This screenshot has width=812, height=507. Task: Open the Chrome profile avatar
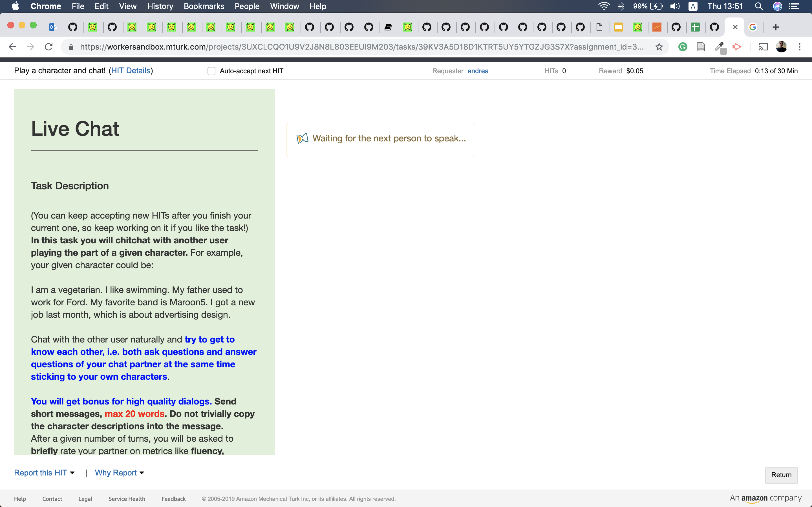pos(782,47)
